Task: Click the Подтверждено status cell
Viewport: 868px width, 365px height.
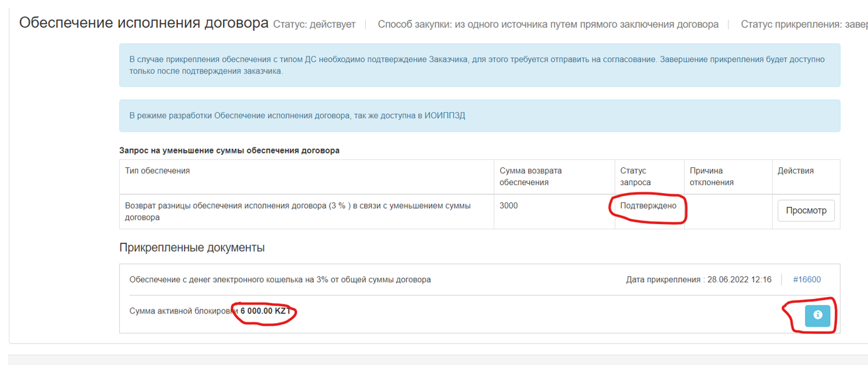Action: click(x=648, y=206)
